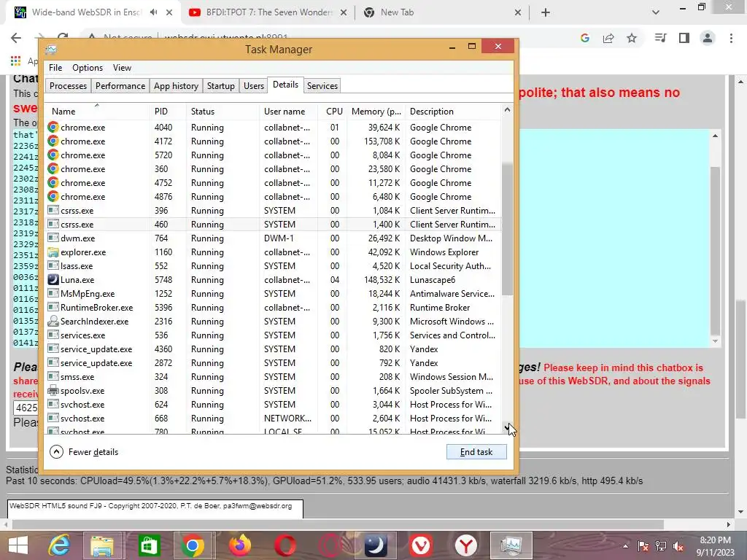
Task: Select spoolsv.exe process row
Action: tap(274, 391)
